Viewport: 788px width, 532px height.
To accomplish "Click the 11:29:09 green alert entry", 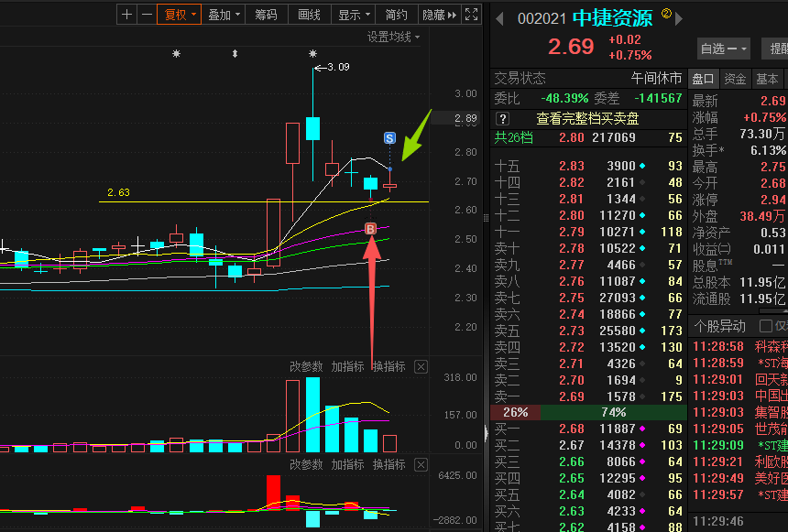I will pyautogui.click(x=739, y=445).
